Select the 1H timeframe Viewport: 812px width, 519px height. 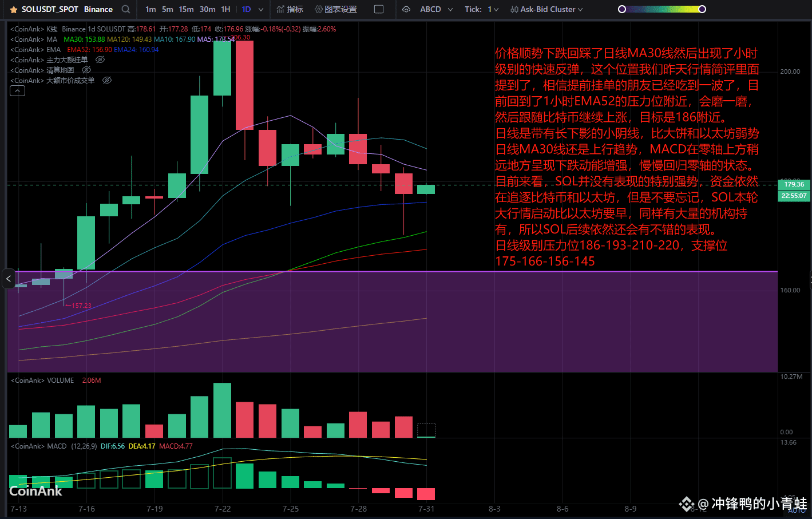(x=225, y=9)
